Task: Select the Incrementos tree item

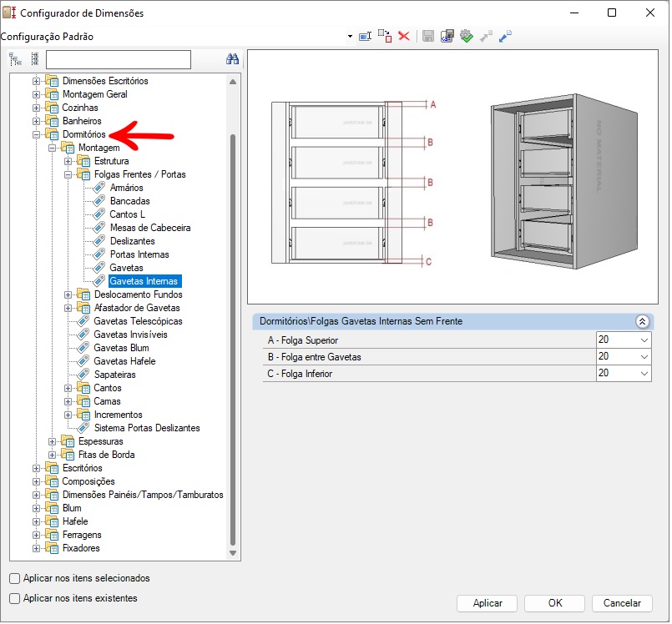Action: [x=118, y=415]
